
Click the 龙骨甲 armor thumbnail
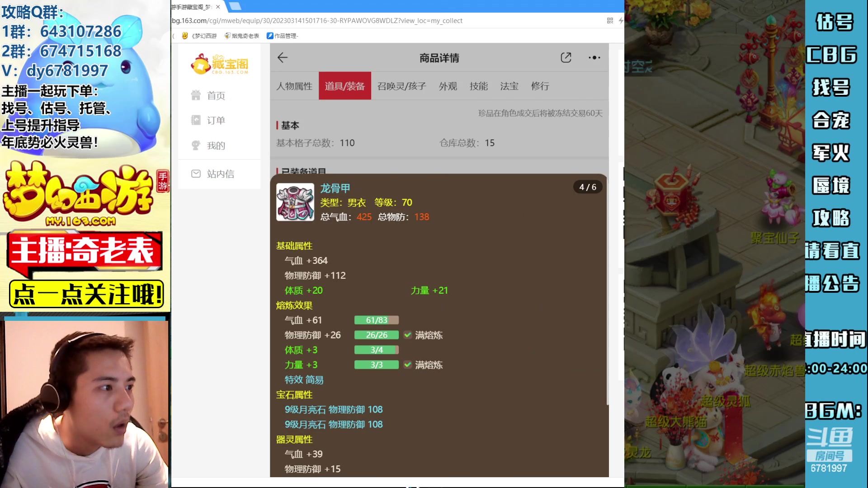click(x=295, y=202)
